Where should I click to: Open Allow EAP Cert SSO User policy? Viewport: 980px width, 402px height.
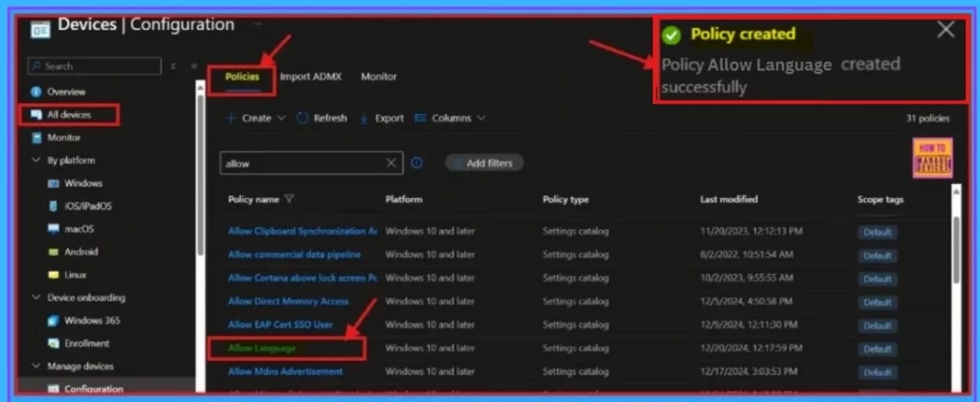point(280,324)
